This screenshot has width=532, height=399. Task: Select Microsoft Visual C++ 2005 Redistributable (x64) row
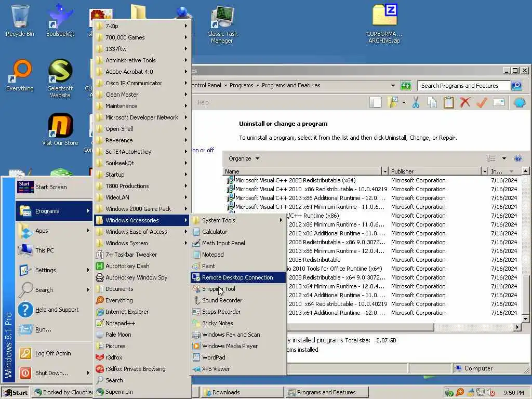point(372,180)
